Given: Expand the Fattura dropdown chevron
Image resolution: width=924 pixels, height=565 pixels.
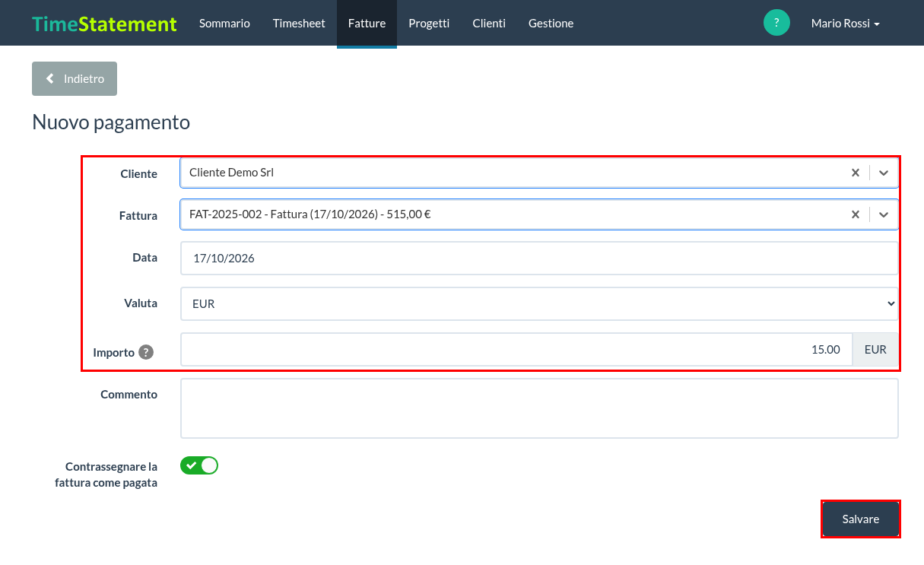Looking at the screenshot, I should point(884,214).
